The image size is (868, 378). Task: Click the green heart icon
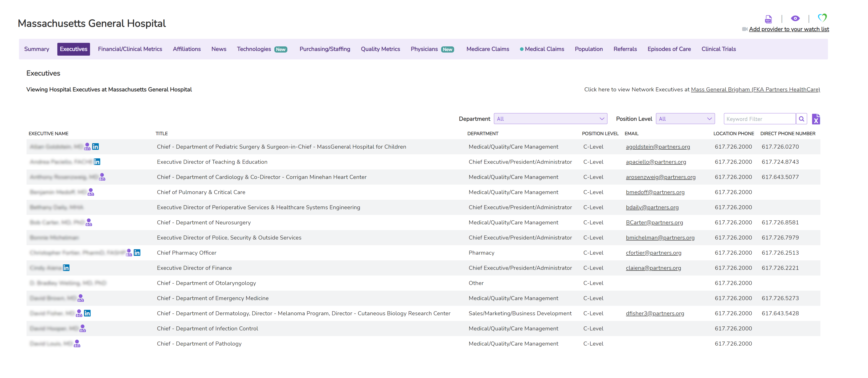822,18
